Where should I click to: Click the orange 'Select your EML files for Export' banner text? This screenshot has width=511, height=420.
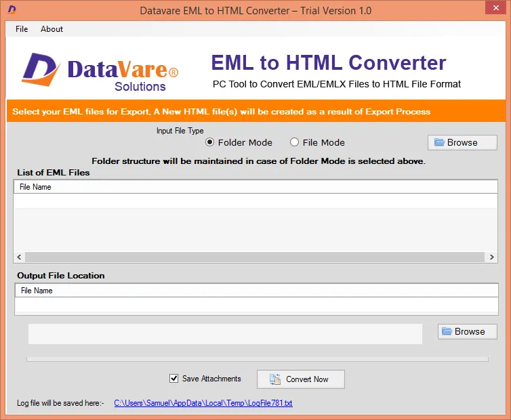(222, 112)
